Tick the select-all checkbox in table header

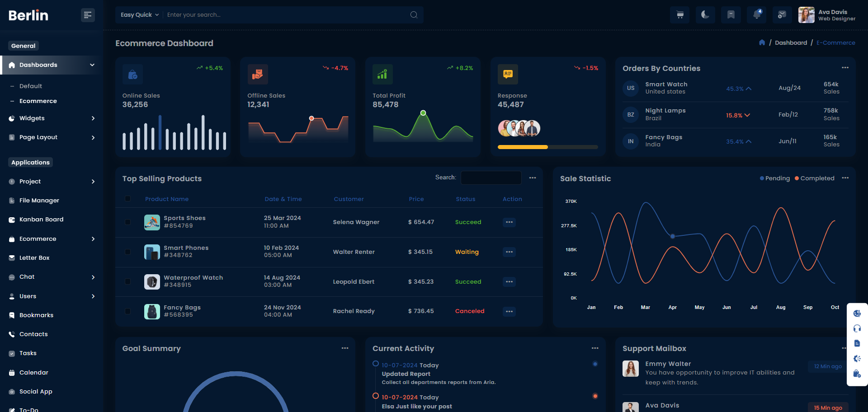pos(128,199)
